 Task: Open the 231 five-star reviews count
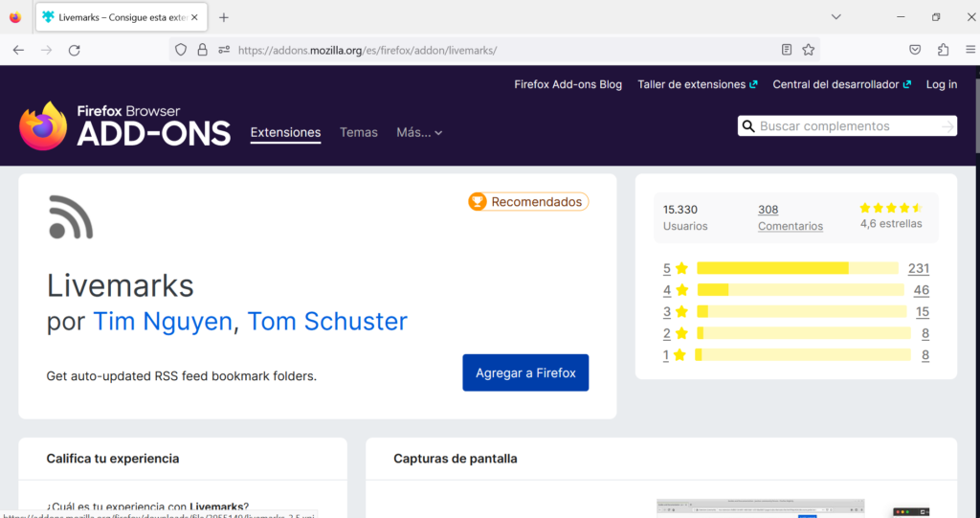[919, 269]
